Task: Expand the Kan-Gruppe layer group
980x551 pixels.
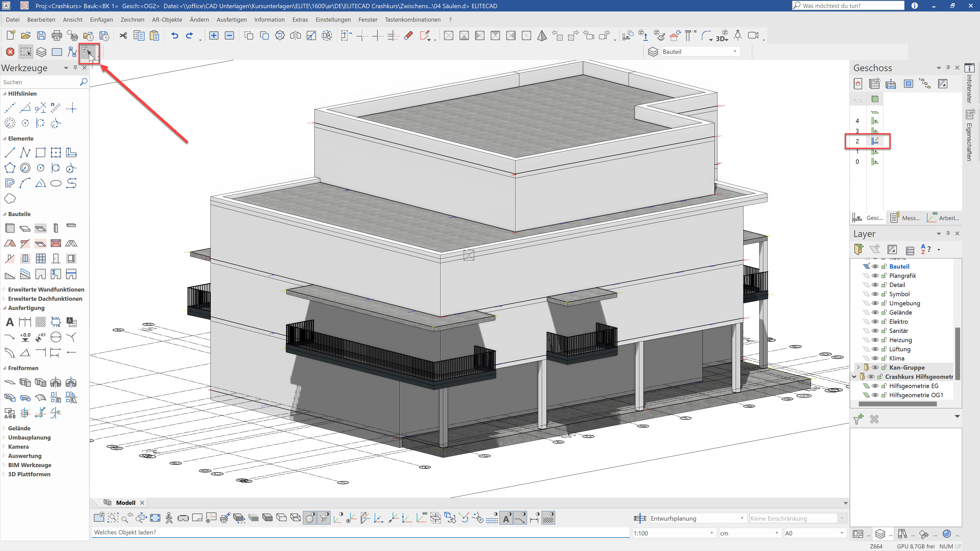Action: [x=858, y=367]
